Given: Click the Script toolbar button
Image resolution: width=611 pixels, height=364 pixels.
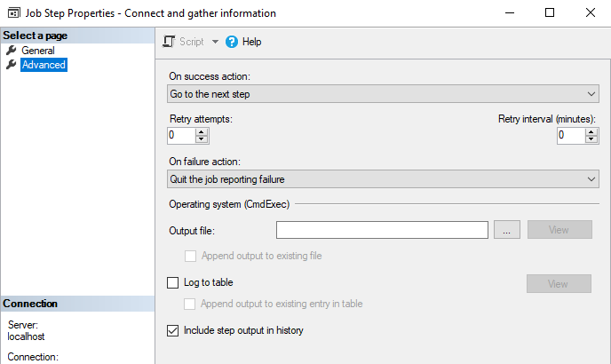Looking at the screenshot, I should click(x=183, y=42).
